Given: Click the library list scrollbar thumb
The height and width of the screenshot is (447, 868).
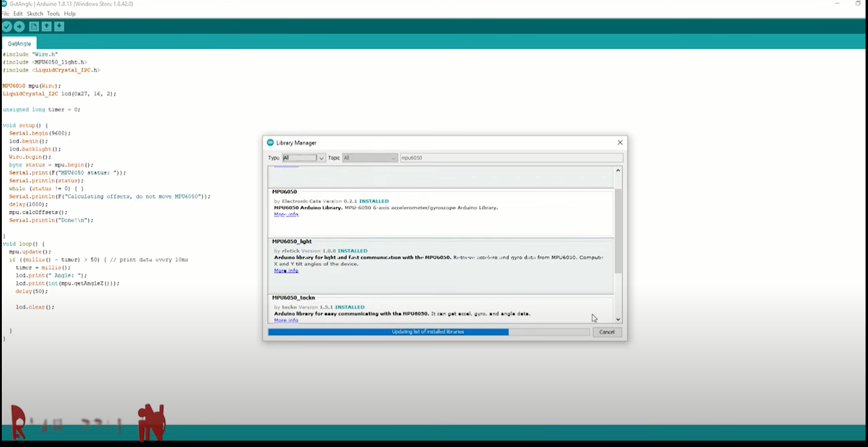Looking at the screenshot, I should point(618,231).
